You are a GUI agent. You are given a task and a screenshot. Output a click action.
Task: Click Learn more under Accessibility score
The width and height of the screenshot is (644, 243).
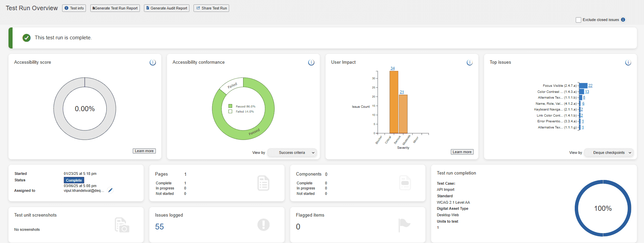pos(144,151)
